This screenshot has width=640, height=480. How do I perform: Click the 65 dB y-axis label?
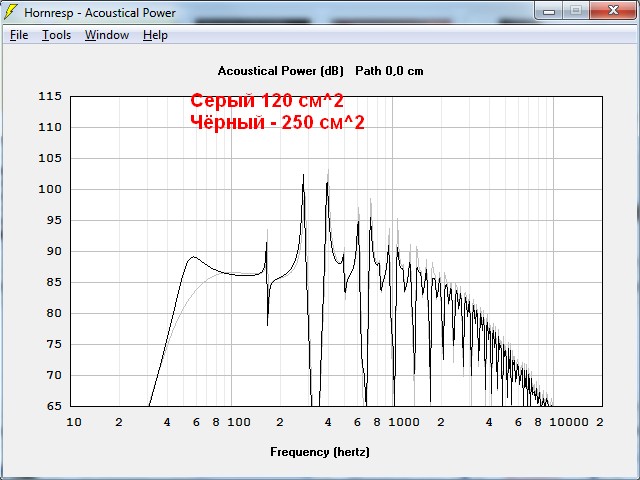54,406
